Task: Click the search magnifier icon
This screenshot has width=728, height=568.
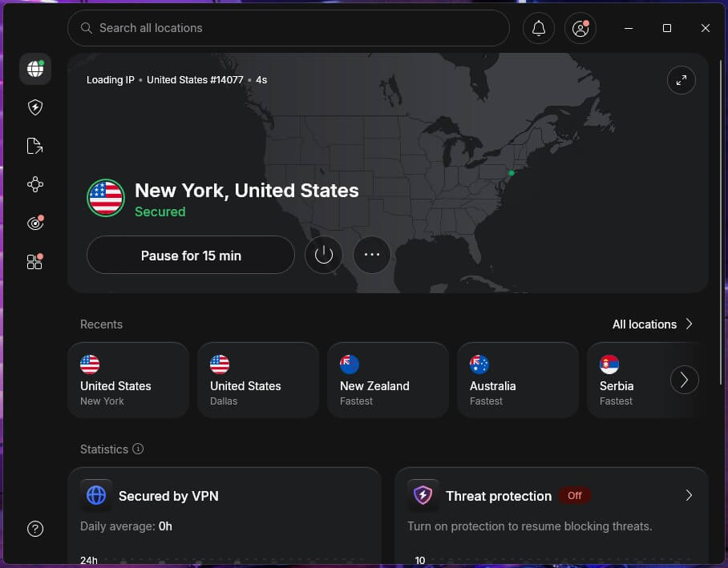Action: pos(87,28)
